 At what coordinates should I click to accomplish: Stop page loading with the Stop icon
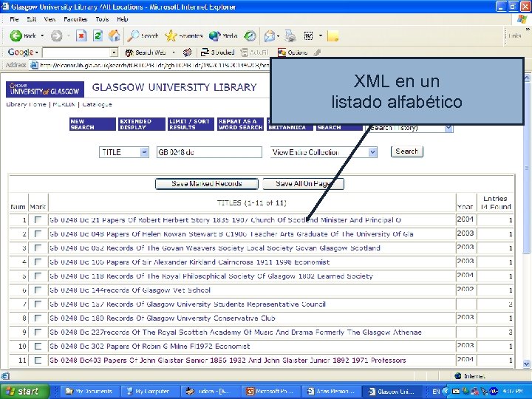[x=81, y=35]
